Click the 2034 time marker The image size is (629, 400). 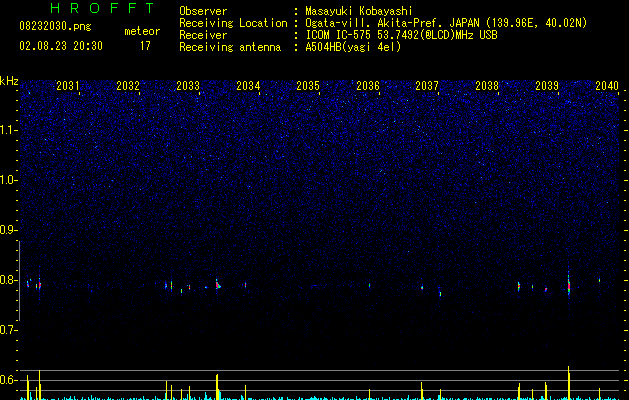point(248,85)
